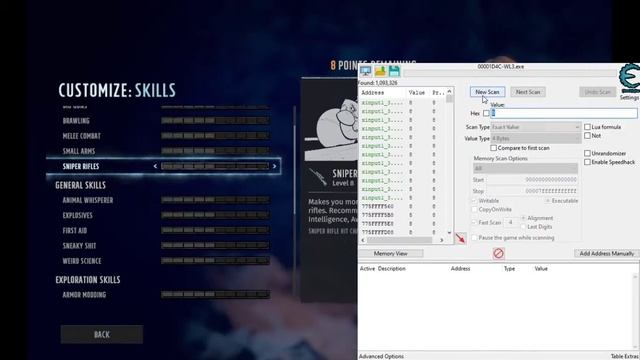Open Memory View
Screen dimensions: 640x360
pos(391,253)
